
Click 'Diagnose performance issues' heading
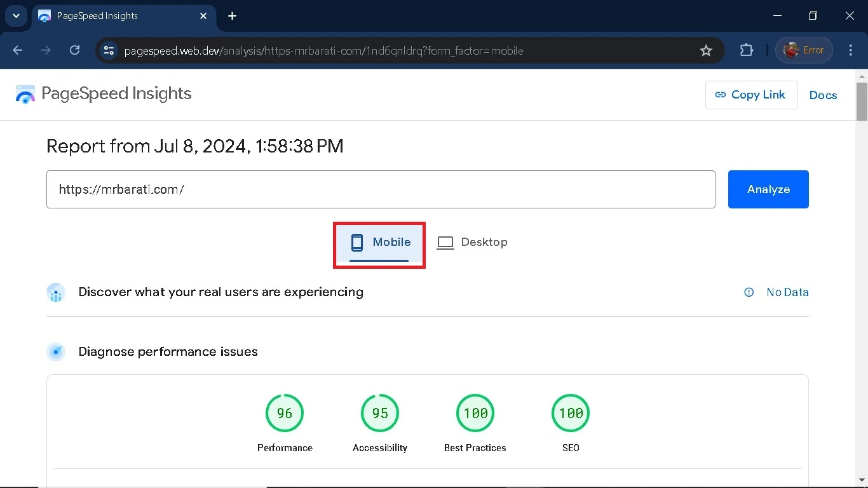[x=168, y=352]
